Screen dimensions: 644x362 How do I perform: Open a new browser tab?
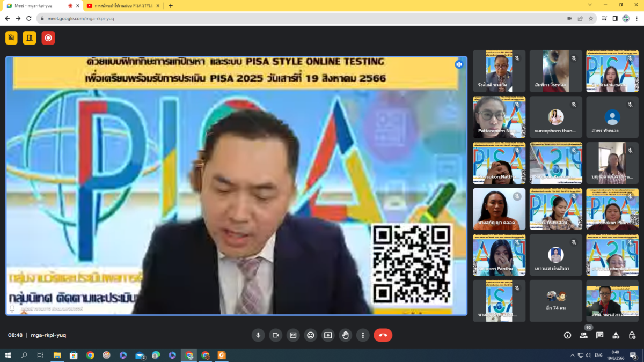(x=171, y=5)
